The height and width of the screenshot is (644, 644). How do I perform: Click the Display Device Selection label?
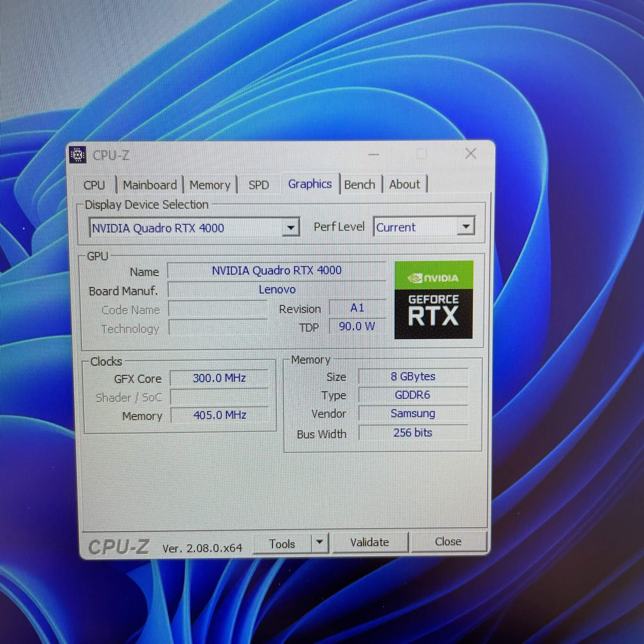[x=147, y=205]
